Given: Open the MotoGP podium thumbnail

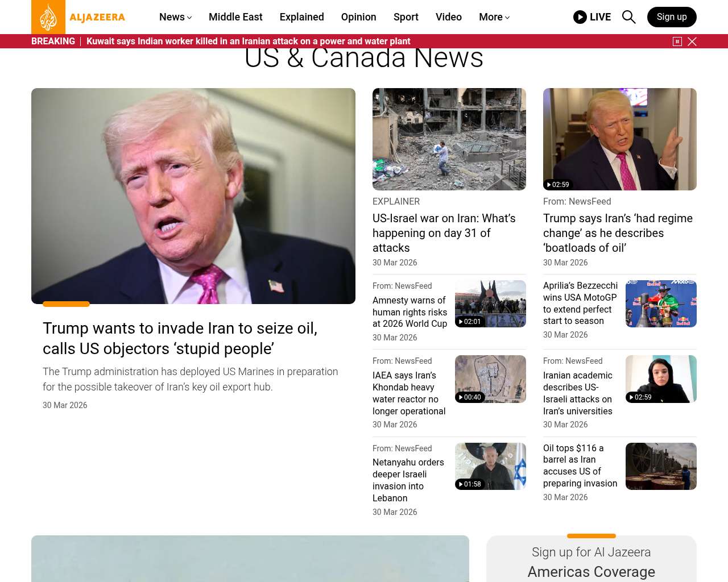Looking at the screenshot, I should click(x=661, y=304).
